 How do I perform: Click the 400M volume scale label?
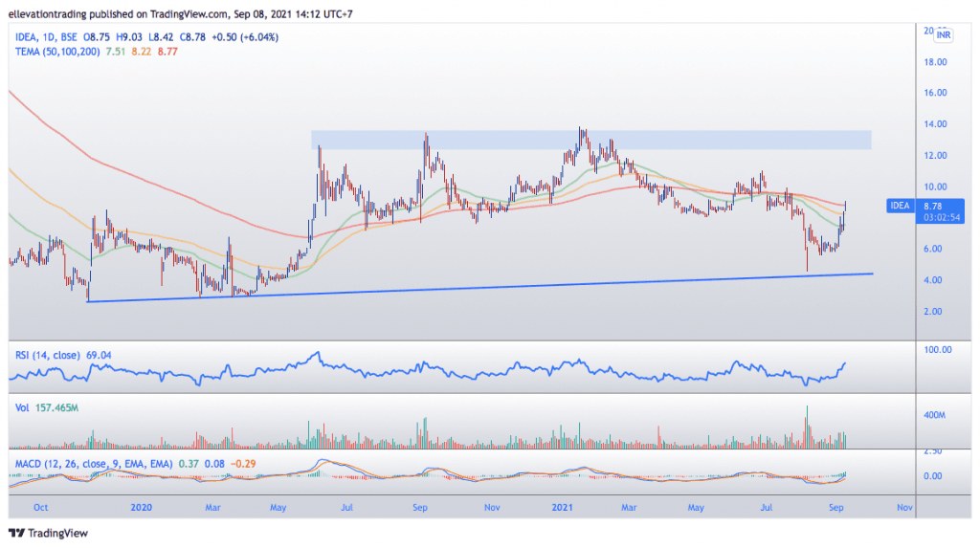(x=934, y=415)
